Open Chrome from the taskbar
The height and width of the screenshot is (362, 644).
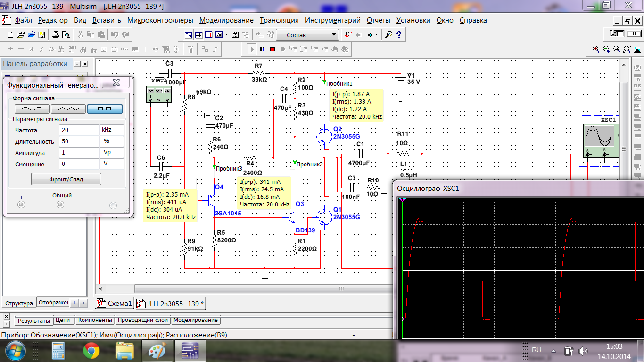[x=91, y=351]
